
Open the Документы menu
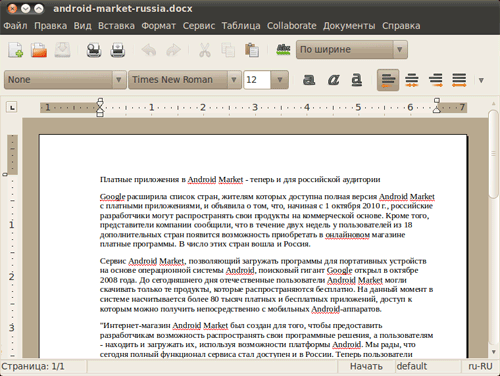pos(349,26)
